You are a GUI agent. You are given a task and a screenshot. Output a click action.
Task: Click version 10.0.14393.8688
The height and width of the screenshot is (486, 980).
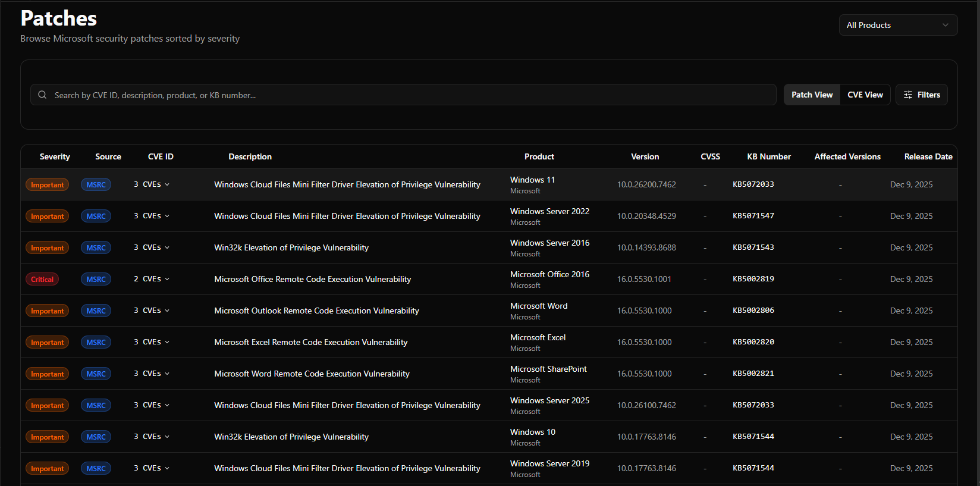point(646,247)
